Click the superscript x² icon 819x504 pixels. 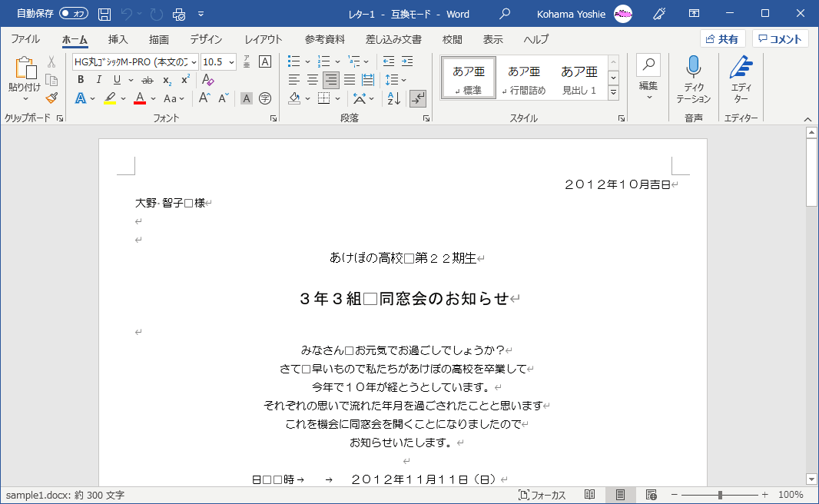click(185, 79)
